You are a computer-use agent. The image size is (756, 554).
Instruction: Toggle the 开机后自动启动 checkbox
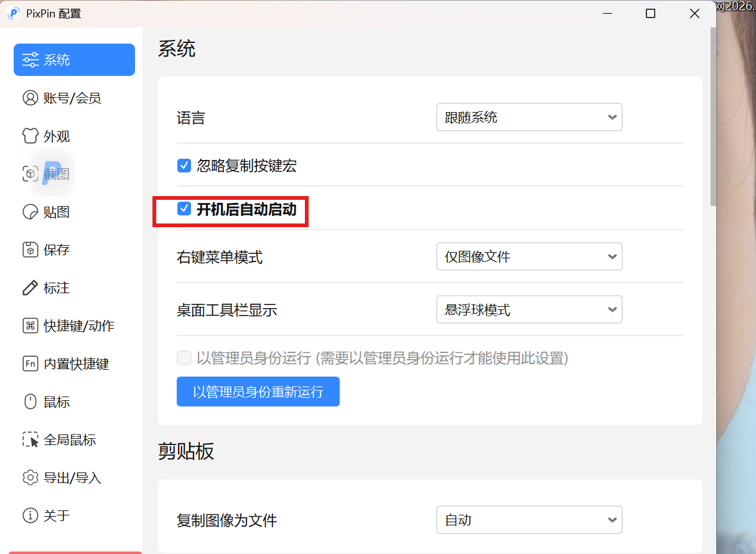tap(184, 209)
